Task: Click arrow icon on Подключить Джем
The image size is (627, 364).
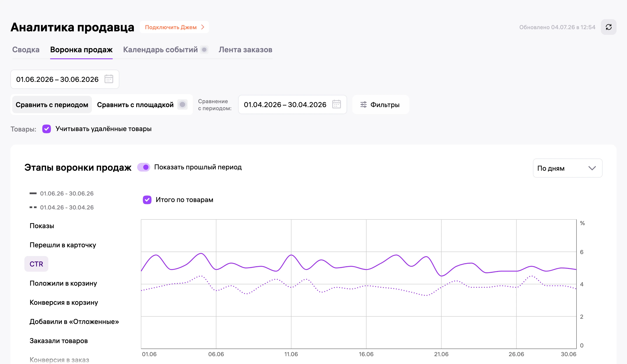Action: [203, 27]
